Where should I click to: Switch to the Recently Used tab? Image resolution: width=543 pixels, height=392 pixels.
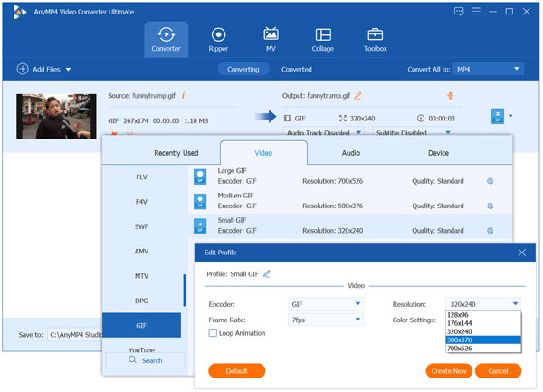176,153
